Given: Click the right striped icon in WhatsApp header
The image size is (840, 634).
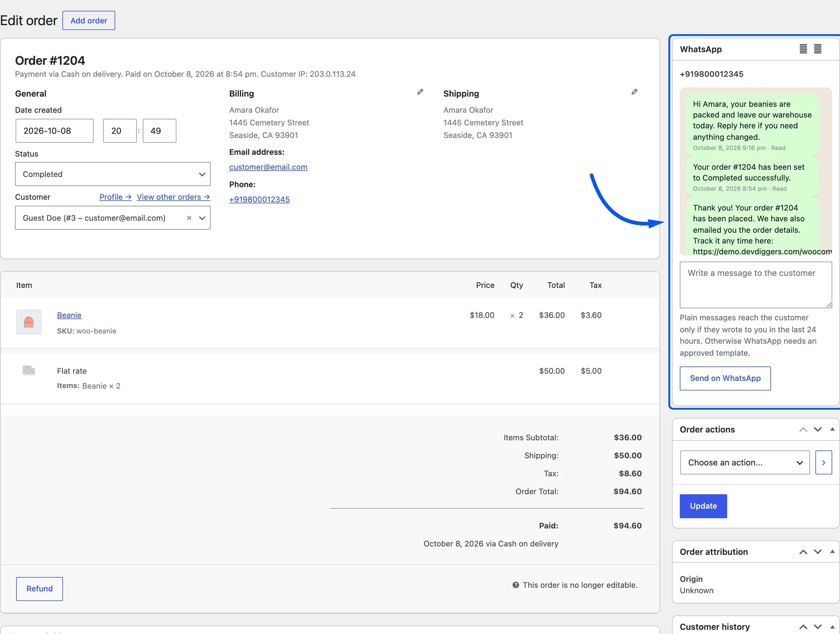Looking at the screenshot, I should coord(817,49).
